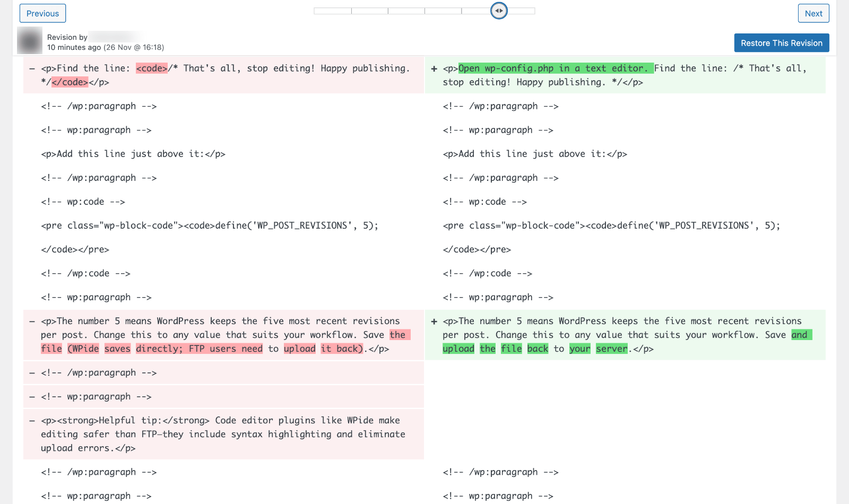Click minus marker beside removed 'The number 5' paragraph
Viewport: 849px width, 504px height.
pos(32,321)
